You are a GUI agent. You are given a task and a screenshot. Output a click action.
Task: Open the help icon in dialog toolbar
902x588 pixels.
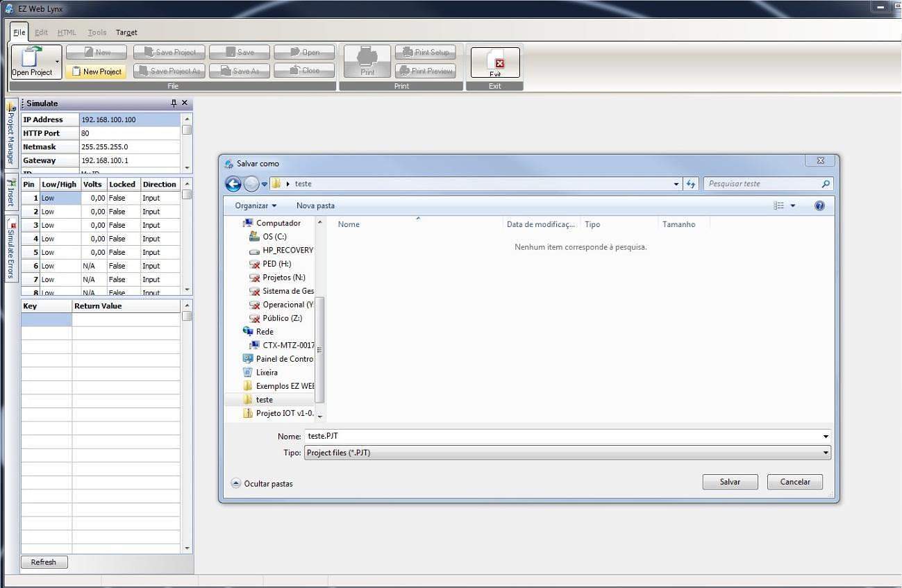click(819, 205)
